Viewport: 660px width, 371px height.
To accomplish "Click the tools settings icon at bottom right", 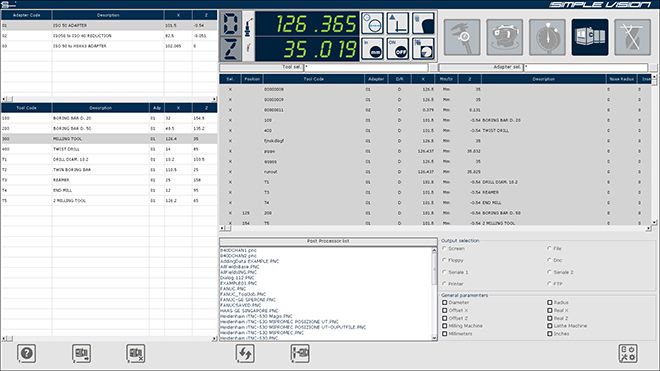I will click(x=628, y=353).
